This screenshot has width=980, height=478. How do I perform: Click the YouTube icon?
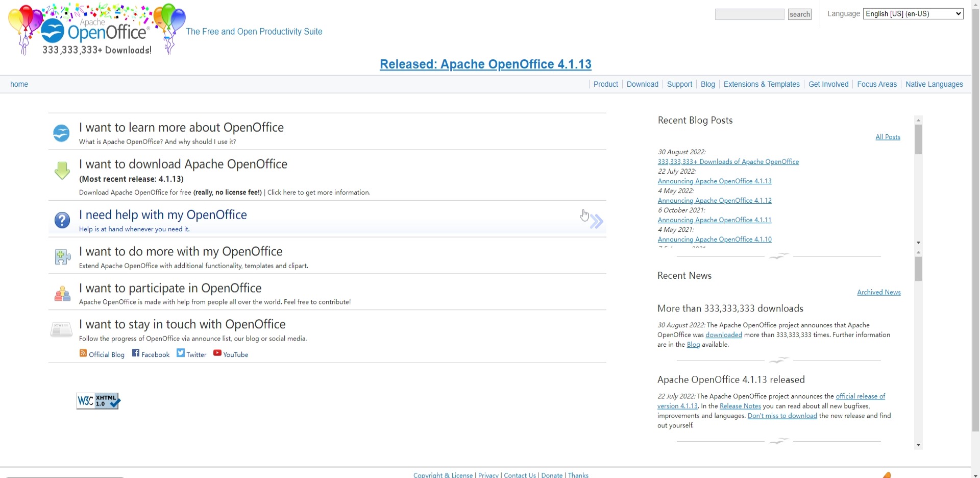point(217,353)
